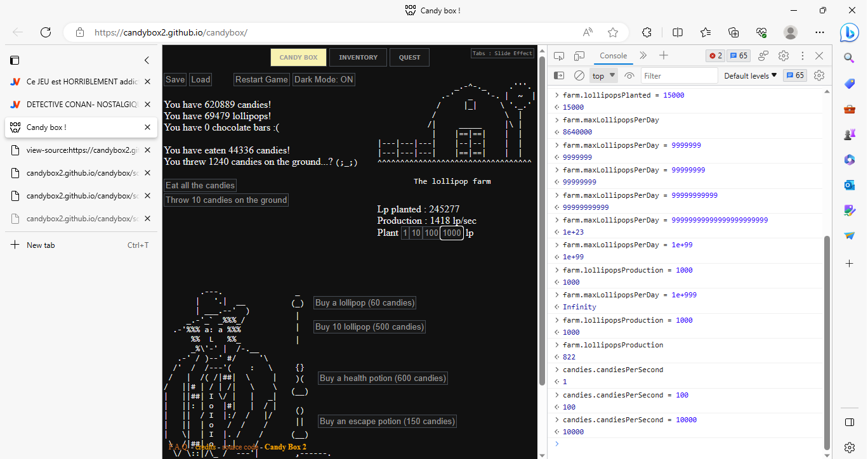This screenshot has height=459, width=868.
Task: Select DevTools Console tab
Action: 613,56
